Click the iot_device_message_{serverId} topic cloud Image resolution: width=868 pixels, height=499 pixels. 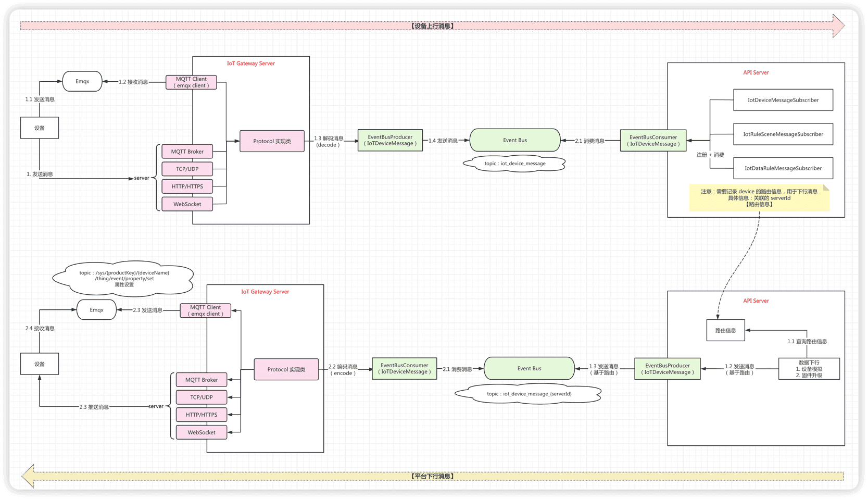pyautogui.click(x=529, y=394)
